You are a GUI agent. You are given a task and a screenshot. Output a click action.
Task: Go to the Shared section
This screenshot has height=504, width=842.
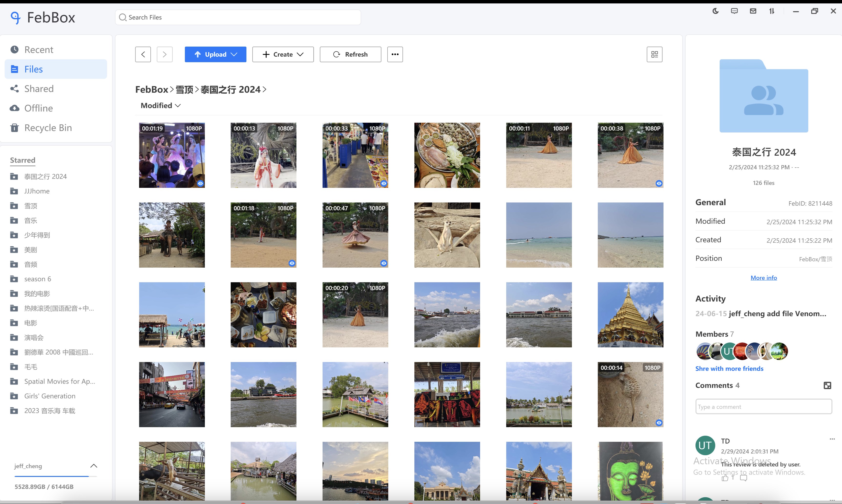click(x=39, y=89)
